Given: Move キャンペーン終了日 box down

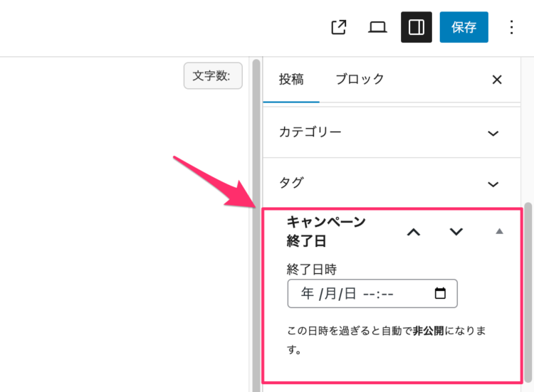Looking at the screenshot, I should (x=456, y=231).
